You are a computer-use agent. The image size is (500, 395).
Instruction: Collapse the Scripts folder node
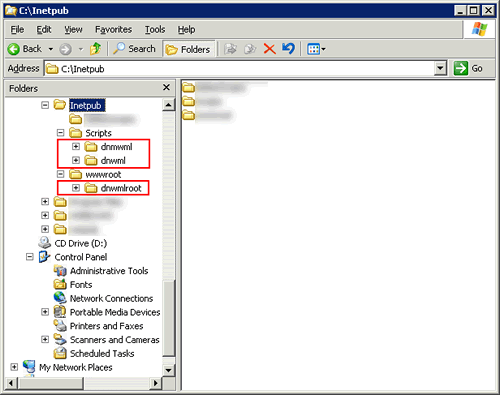pos(60,133)
